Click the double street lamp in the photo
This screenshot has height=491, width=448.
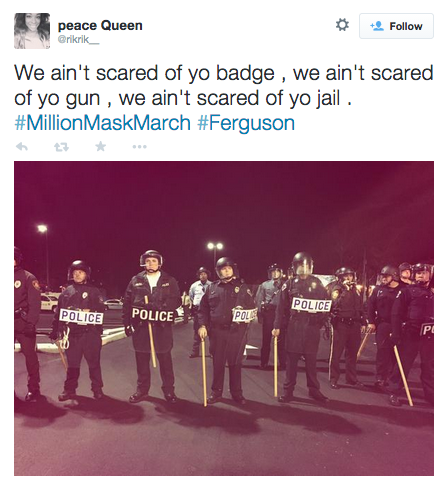(x=215, y=246)
